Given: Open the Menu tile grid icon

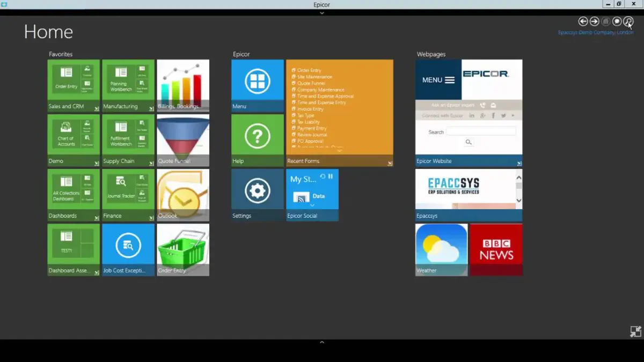Looking at the screenshot, I should 258,82.
